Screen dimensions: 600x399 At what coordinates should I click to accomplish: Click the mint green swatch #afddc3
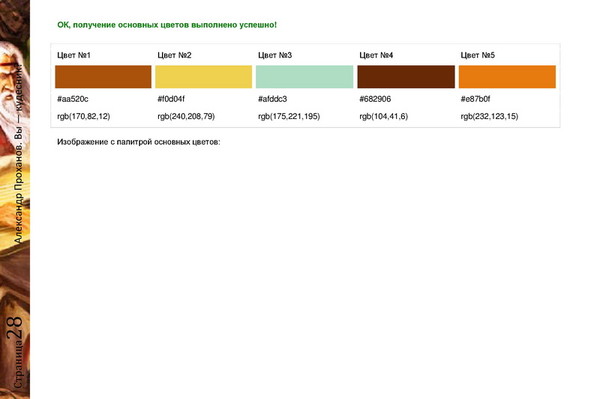click(x=305, y=77)
